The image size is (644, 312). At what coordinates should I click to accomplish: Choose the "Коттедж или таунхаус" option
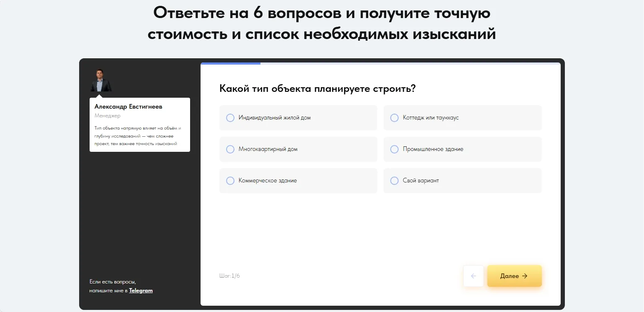click(462, 118)
